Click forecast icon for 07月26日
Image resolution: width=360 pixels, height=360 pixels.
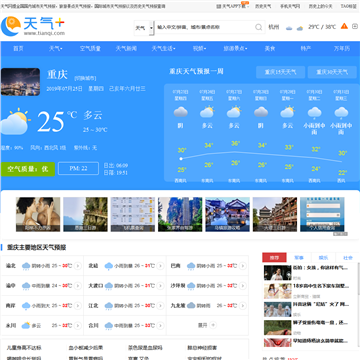pos(207,111)
